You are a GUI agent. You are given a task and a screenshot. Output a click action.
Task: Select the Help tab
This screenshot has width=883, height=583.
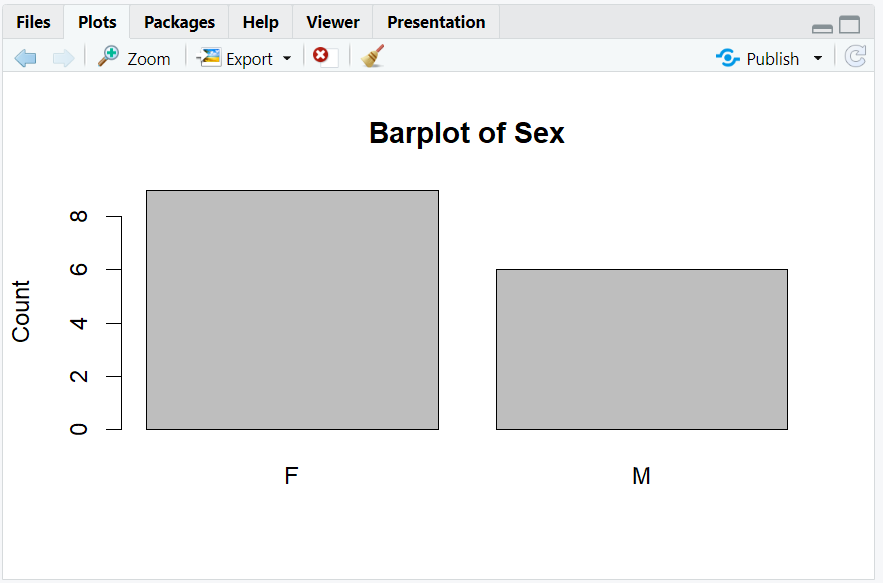click(260, 21)
